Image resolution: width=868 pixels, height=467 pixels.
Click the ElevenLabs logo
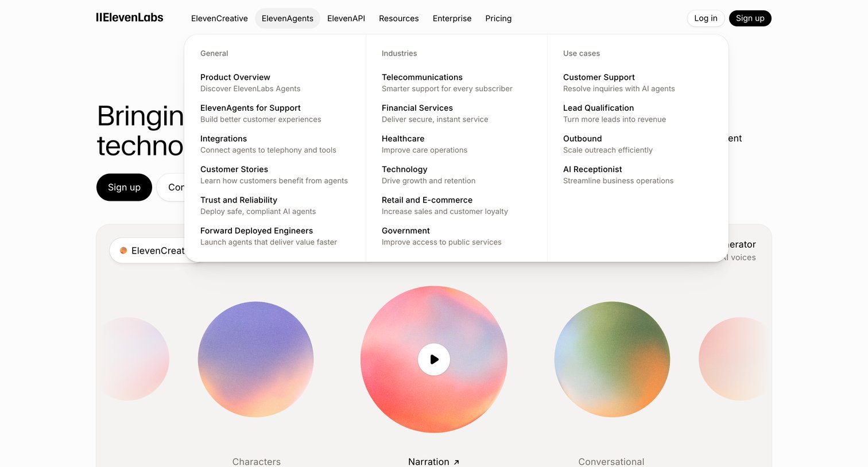coord(130,18)
